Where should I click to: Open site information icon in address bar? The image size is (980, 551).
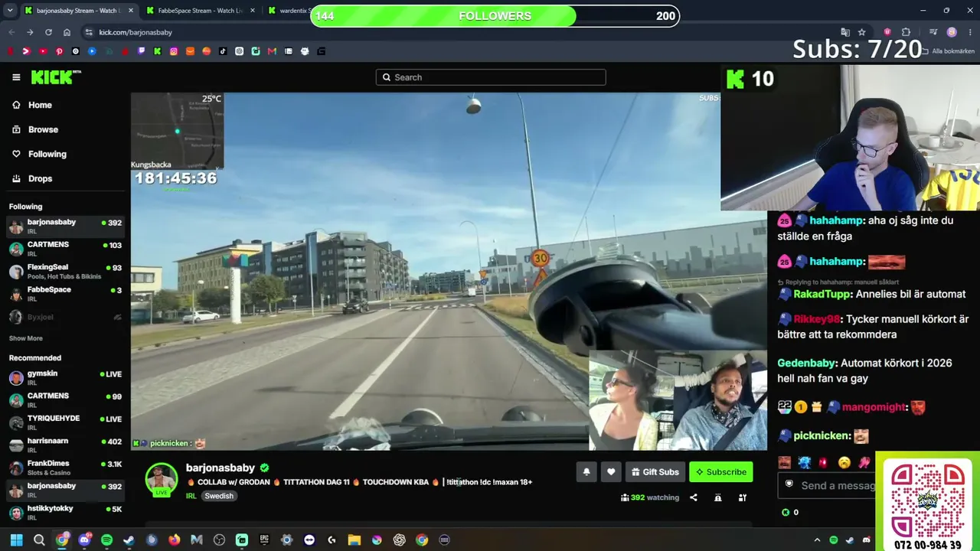tap(89, 32)
